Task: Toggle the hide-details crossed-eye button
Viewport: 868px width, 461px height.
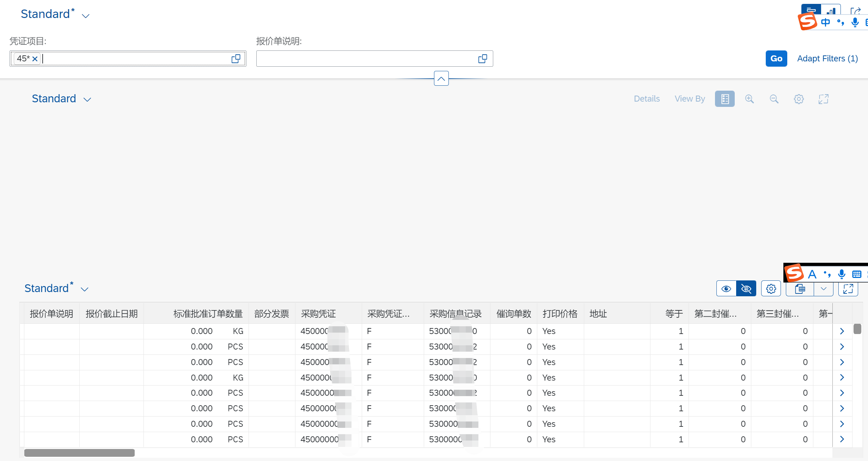Action: 746,289
